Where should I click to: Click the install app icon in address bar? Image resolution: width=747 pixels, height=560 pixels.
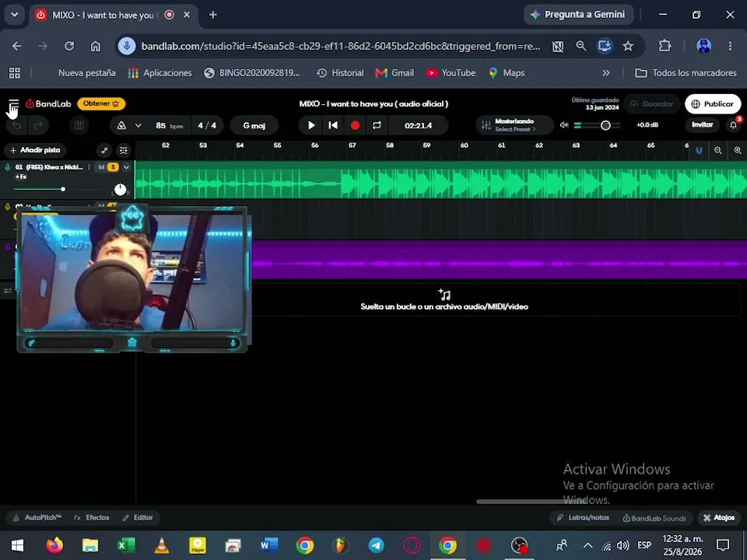click(x=605, y=46)
